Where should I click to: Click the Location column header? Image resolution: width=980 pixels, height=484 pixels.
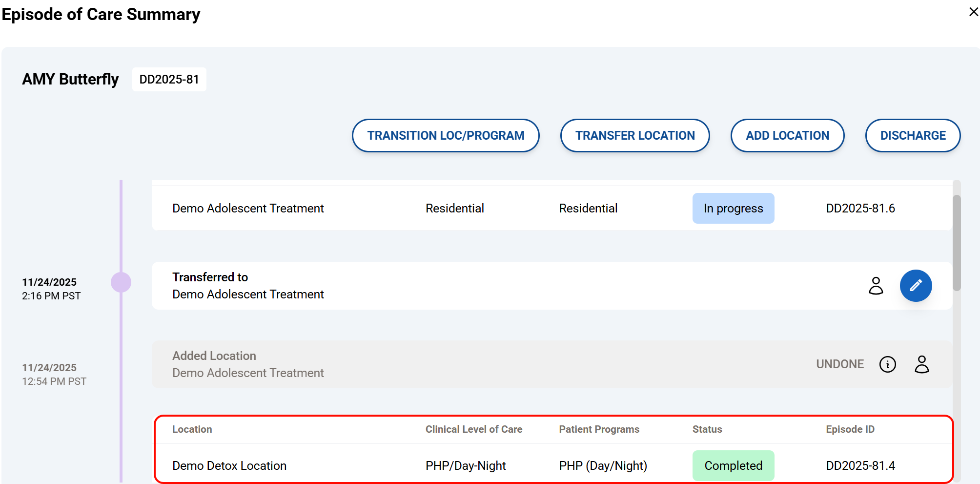(x=192, y=429)
